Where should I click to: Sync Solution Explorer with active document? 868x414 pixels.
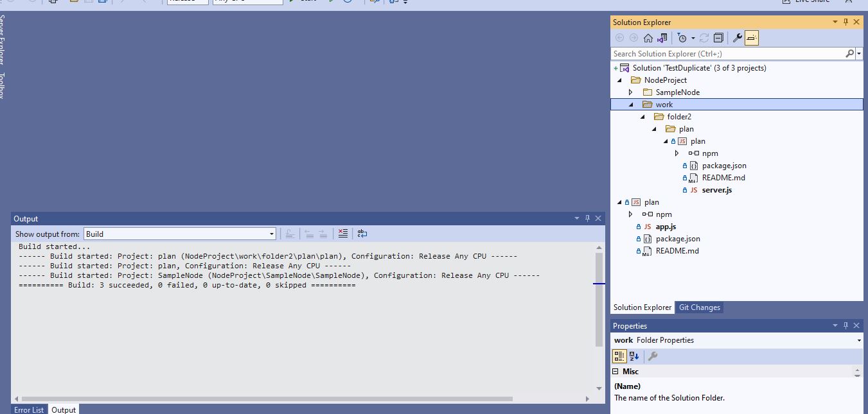pos(662,37)
